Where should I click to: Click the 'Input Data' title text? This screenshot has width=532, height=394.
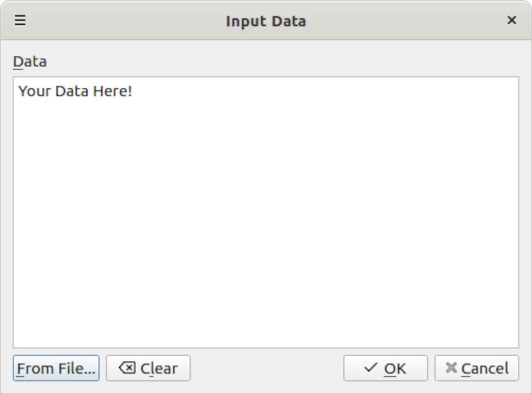(265, 21)
